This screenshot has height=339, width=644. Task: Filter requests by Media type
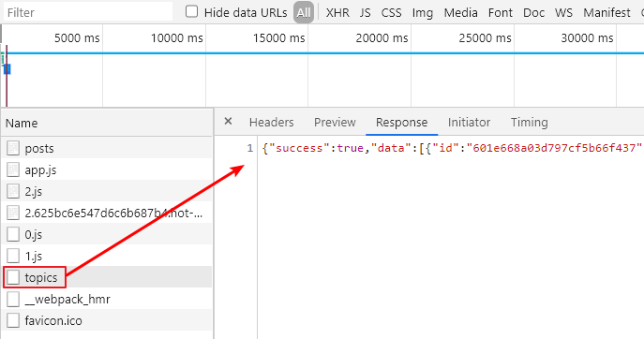pyautogui.click(x=461, y=12)
